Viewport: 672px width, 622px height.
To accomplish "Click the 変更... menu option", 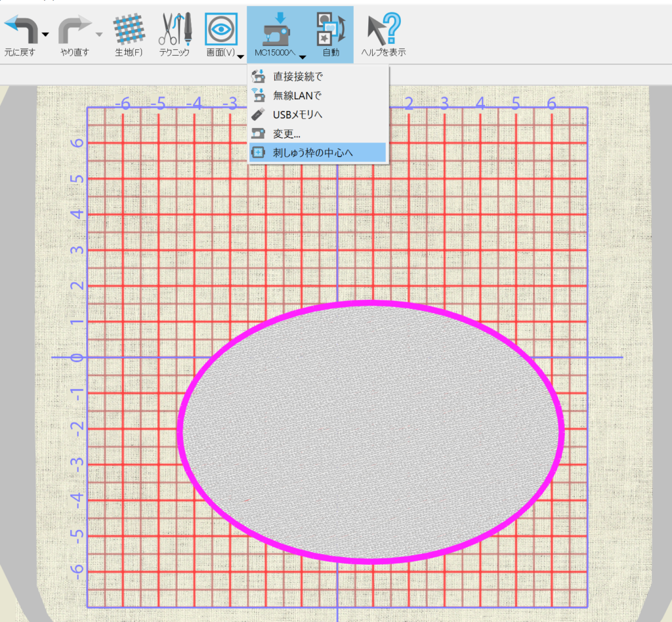I will 287,134.
